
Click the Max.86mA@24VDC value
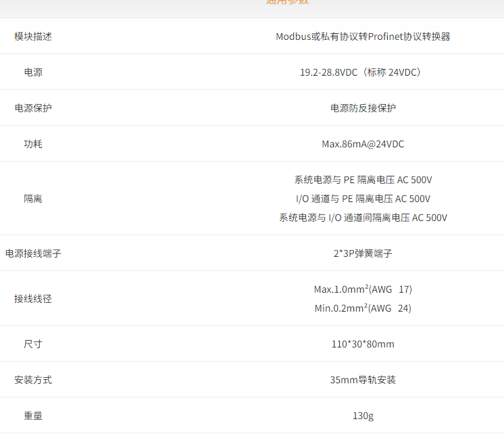[x=363, y=144]
